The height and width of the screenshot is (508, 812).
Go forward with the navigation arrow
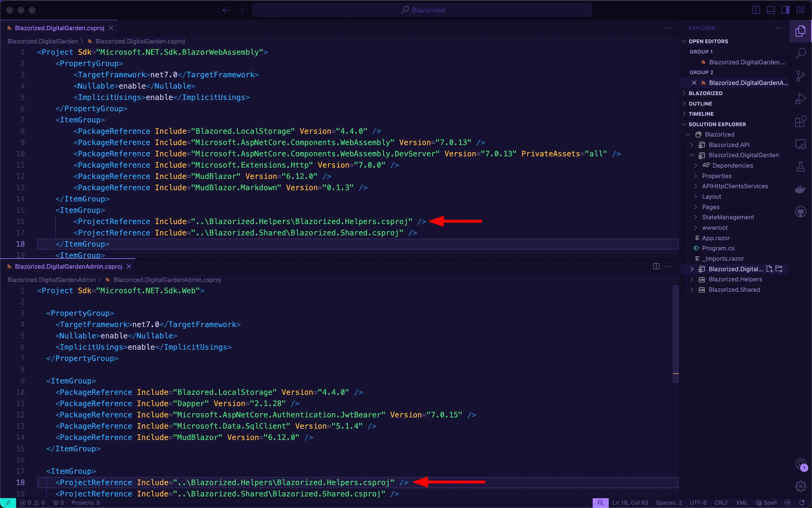coord(241,10)
